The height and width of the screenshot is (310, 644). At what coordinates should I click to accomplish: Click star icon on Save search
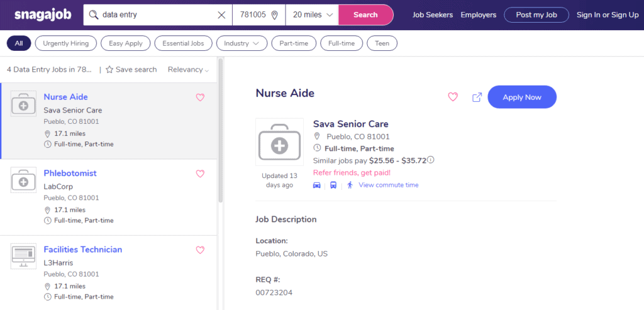click(109, 70)
